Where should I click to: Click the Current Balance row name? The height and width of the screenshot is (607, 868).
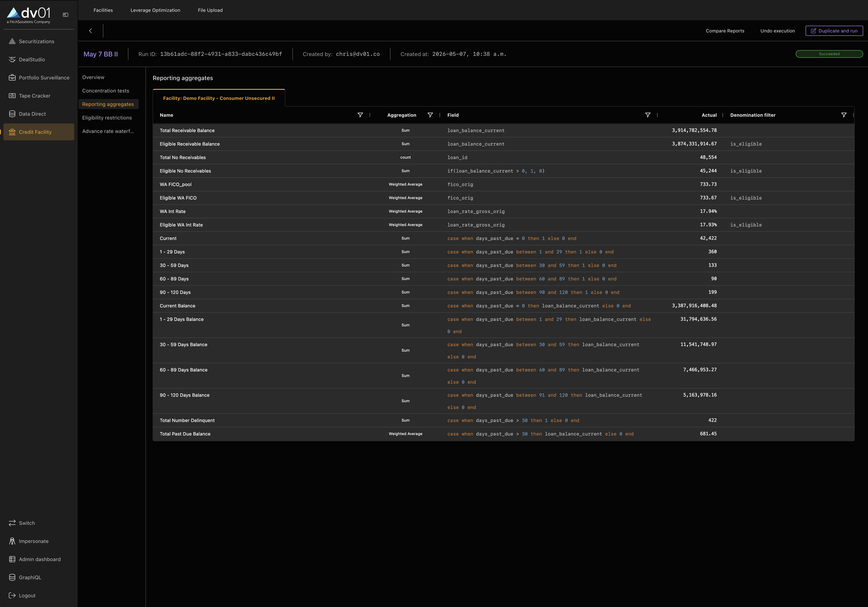pyautogui.click(x=178, y=306)
